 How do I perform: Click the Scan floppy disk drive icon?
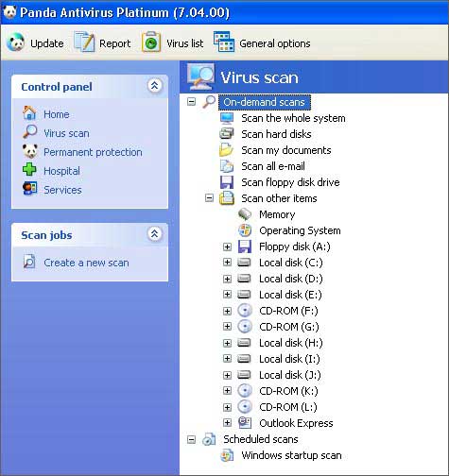coord(227,182)
